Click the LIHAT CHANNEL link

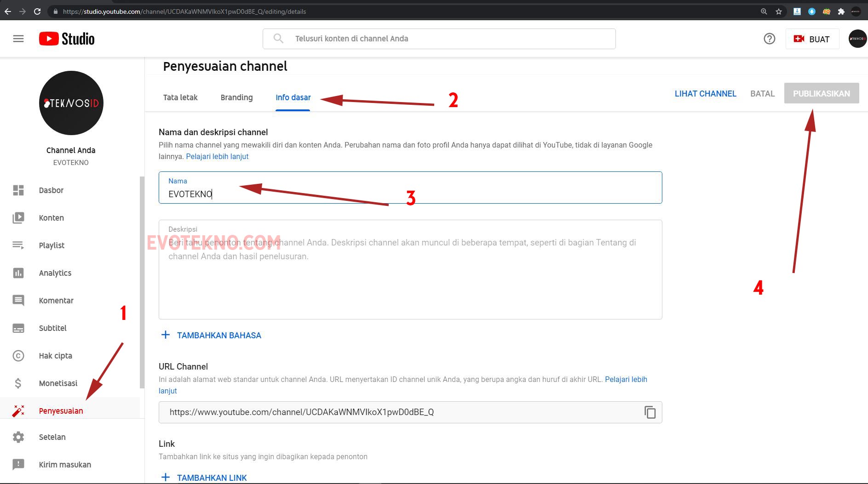click(x=705, y=93)
